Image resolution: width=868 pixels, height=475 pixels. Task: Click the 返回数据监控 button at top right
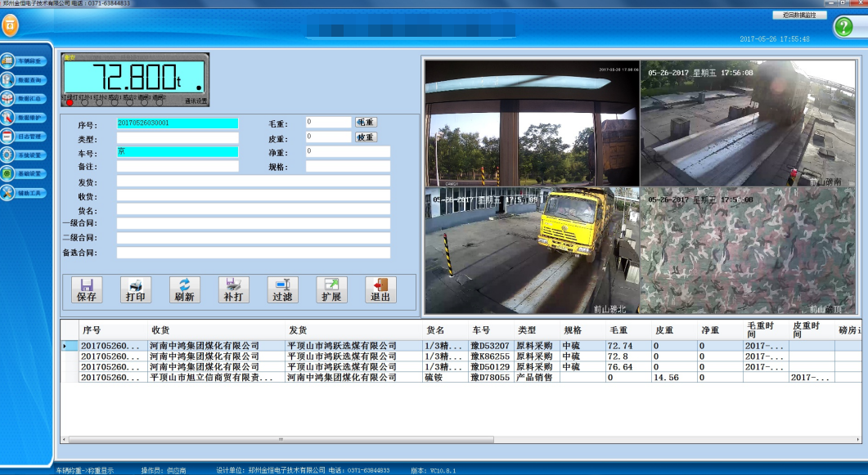pyautogui.click(x=799, y=15)
